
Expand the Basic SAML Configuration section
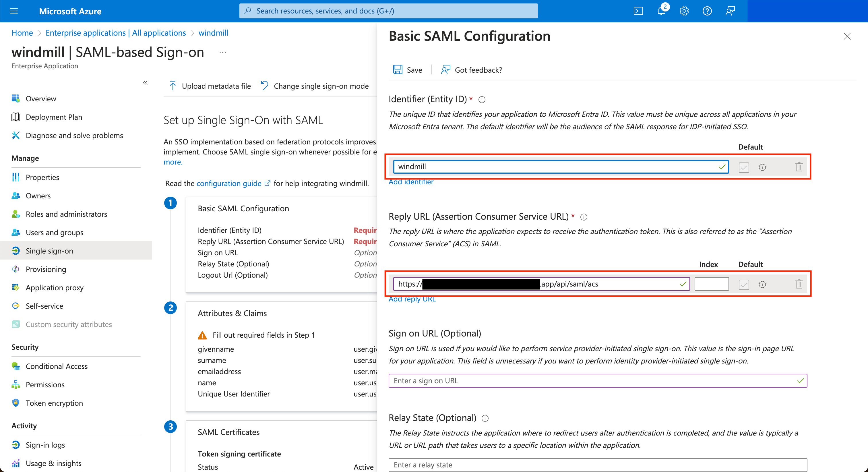(242, 208)
